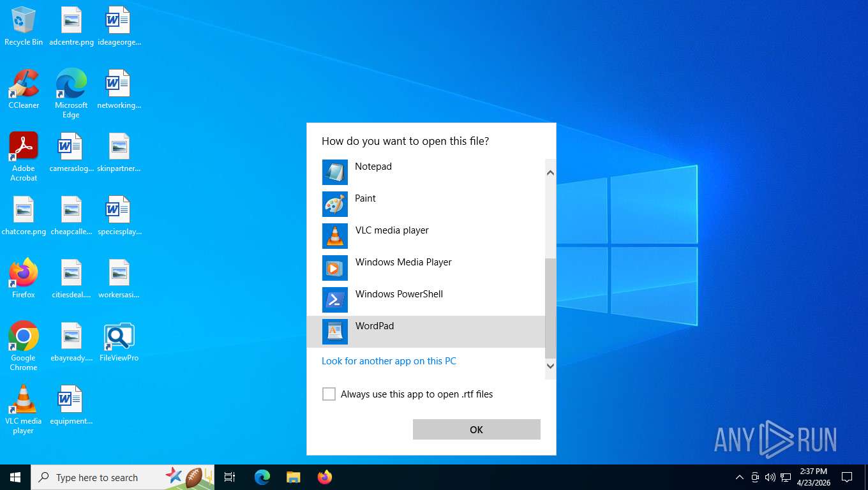
Task: Select Windows Media Player icon in list
Action: pyautogui.click(x=335, y=268)
